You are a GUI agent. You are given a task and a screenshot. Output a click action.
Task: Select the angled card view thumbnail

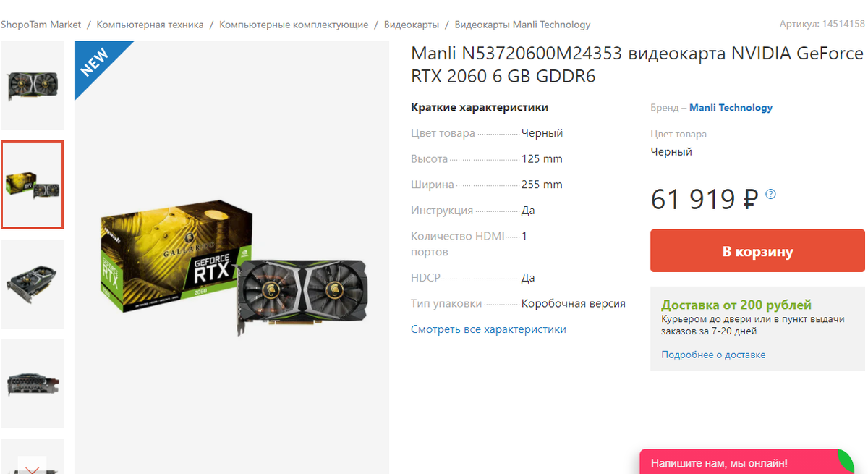32,284
